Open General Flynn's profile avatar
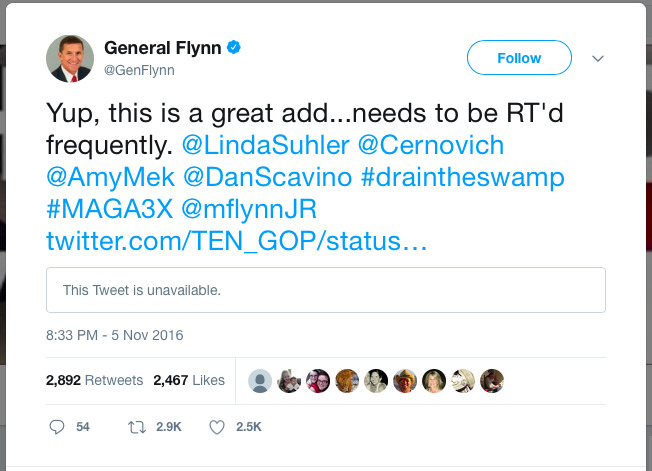 pyautogui.click(x=70, y=58)
